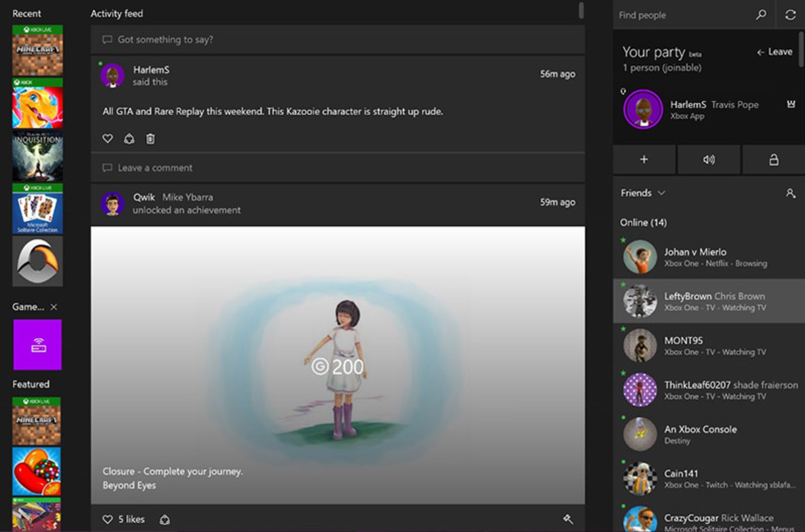Click Leave a comment under HarlemS's post
805x532 pixels.
pos(338,168)
